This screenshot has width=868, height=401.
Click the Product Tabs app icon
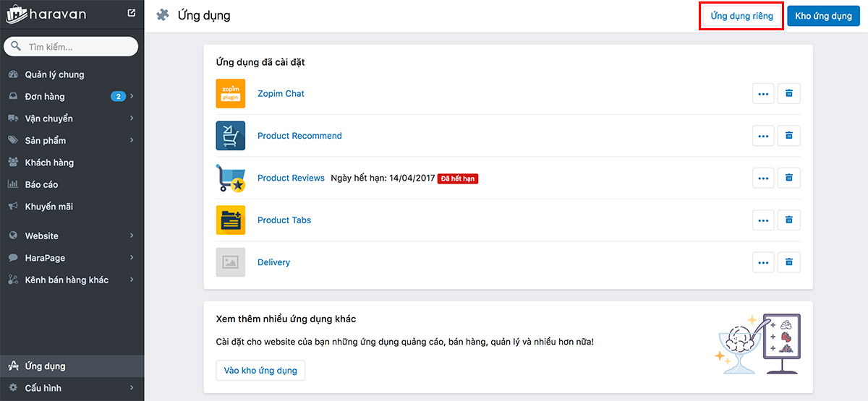(x=231, y=220)
